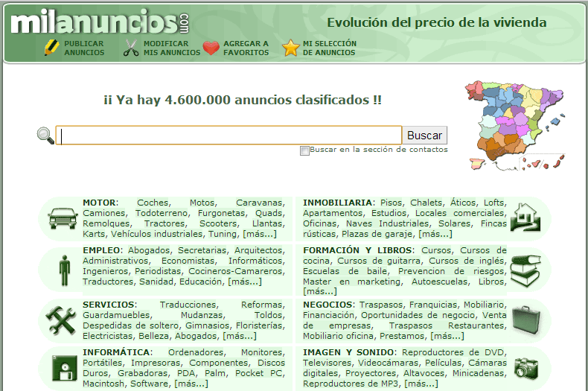Open Mi Selección de Anuncios
This screenshot has width=588, height=391.
pos(330,48)
